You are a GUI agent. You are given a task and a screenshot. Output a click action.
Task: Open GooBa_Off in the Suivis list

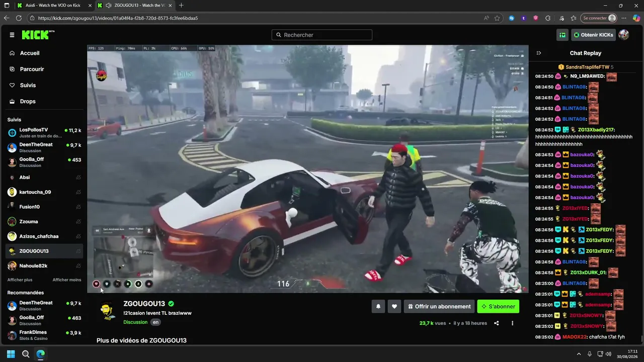coord(44,162)
